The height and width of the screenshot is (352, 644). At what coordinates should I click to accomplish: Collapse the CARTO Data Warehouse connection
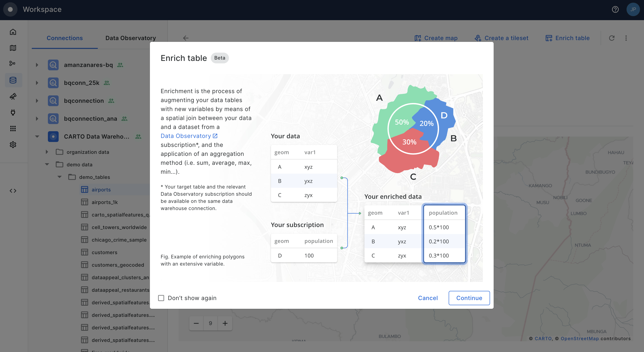click(37, 137)
